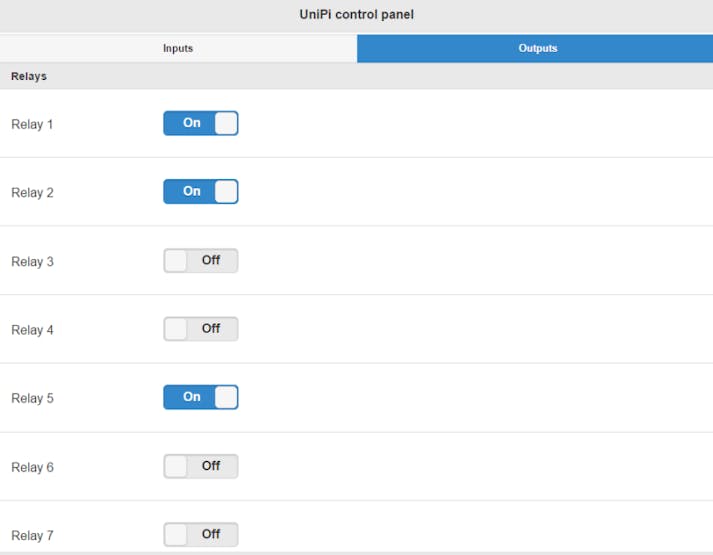Image resolution: width=713 pixels, height=555 pixels.
Task: Click the white slider knob on Relay 1 switch
Action: click(226, 123)
